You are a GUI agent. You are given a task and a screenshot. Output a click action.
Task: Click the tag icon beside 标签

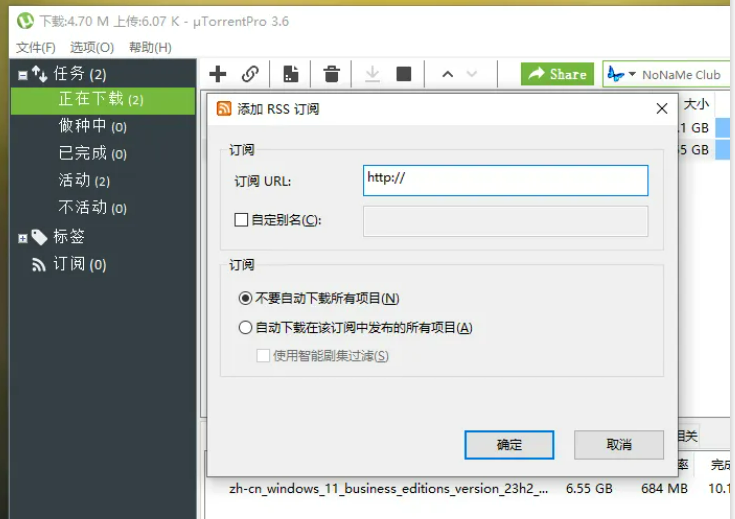[x=39, y=237]
